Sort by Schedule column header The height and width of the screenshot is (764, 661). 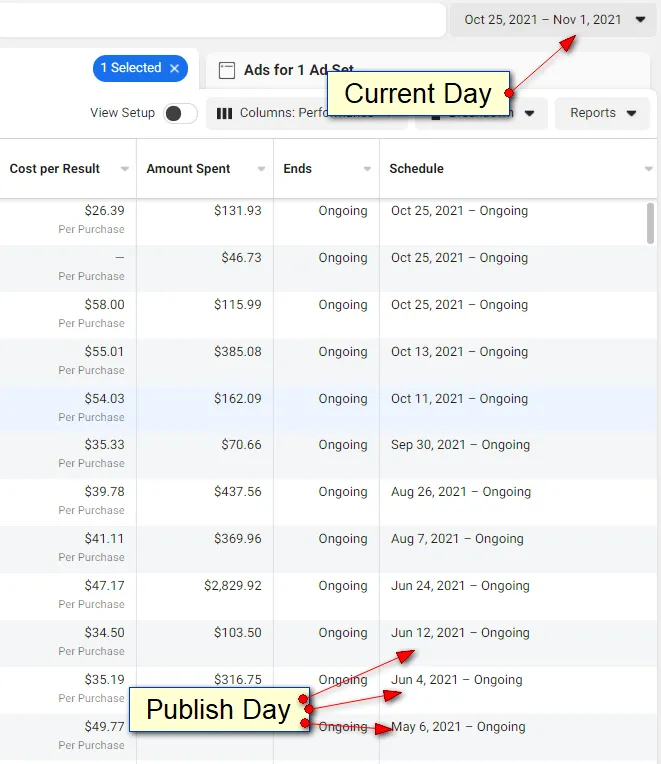[x=416, y=169]
